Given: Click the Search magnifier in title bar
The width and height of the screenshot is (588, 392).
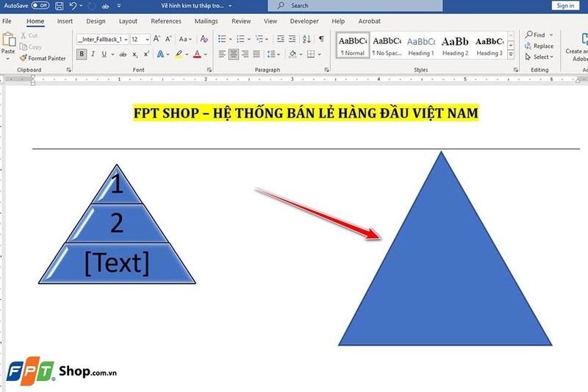Looking at the screenshot, I should [x=281, y=6].
